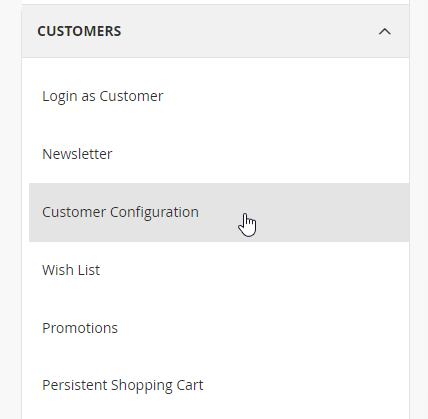Select Newsletter under the Customers group
Screen dimensions: 428x419
point(77,154)
